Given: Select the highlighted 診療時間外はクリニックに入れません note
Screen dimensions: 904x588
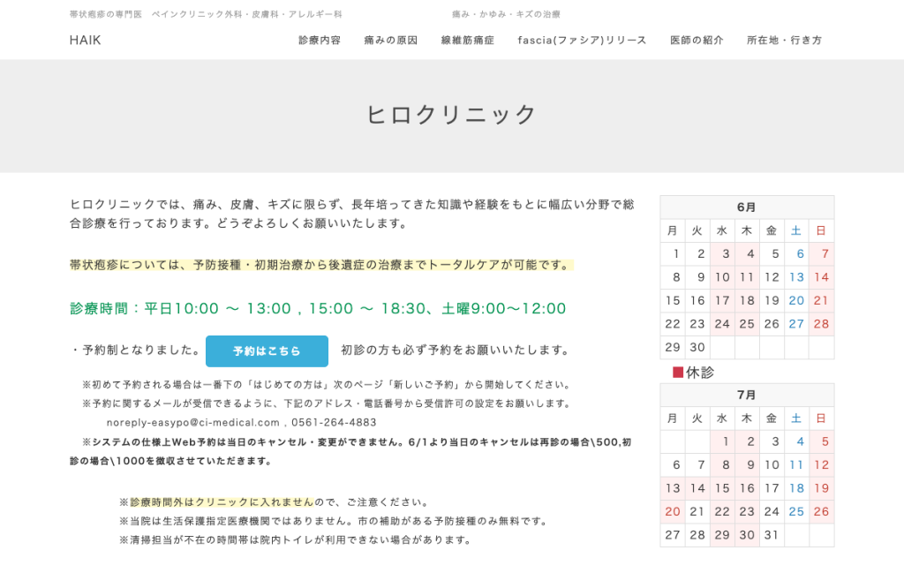Looking at the screenshot, I should pyautogui.click(x=222, y=502).
